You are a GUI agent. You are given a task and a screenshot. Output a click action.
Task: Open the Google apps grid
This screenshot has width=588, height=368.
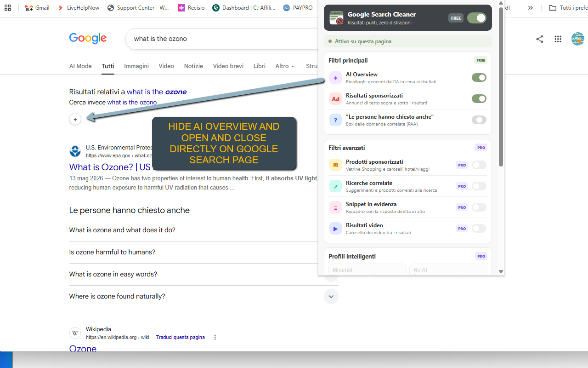[558, 39]
